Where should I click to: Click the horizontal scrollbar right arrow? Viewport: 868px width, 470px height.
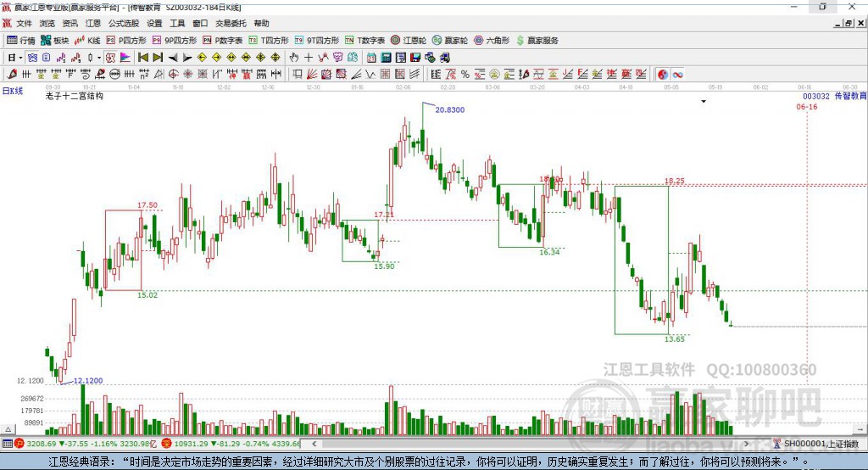click(x=746, y=444)
